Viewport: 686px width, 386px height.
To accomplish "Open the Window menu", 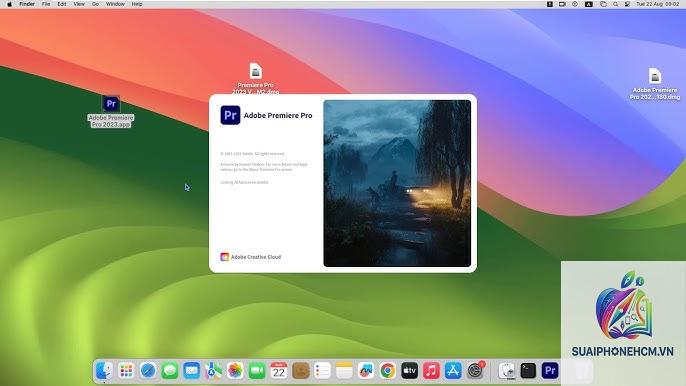I will 116,4.
